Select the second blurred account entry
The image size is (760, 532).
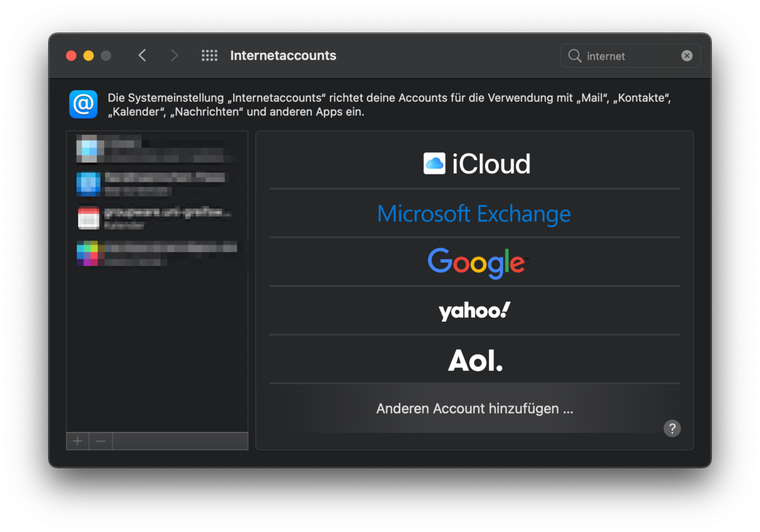(156, 183)
